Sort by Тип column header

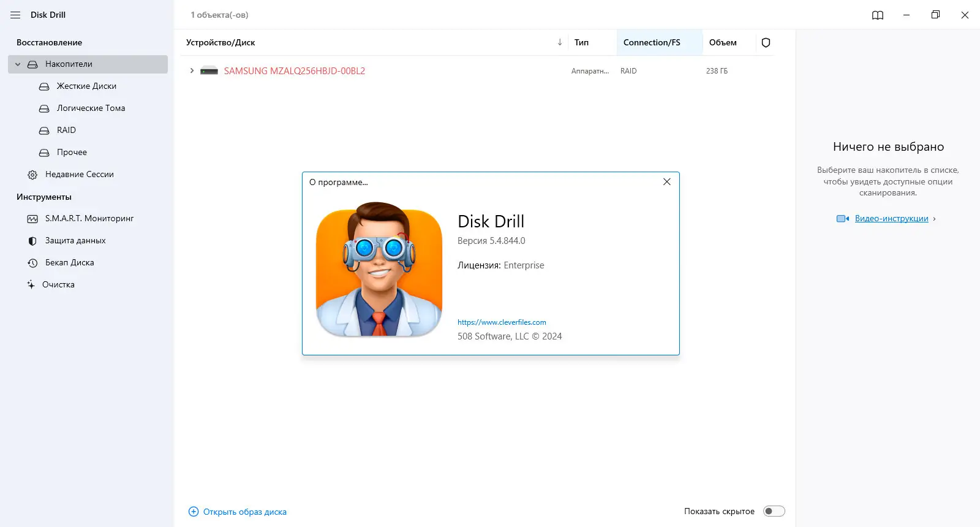581,42
